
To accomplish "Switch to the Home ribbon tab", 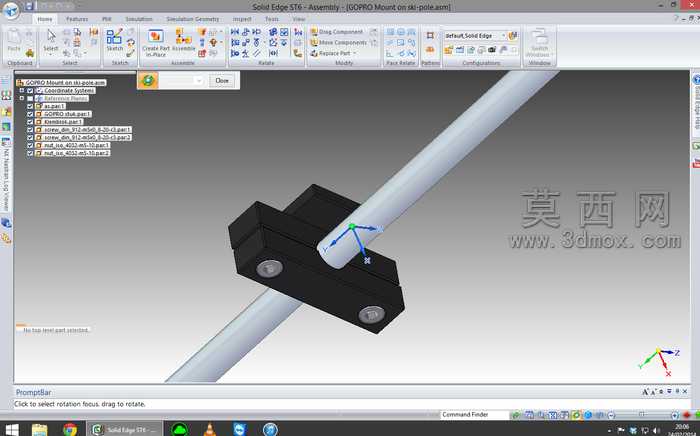I will (x=45, y=19).
